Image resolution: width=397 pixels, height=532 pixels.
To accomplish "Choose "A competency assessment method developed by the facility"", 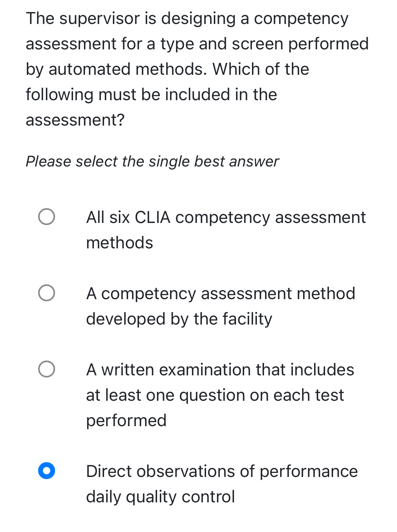I will click(x=47, y=293).
